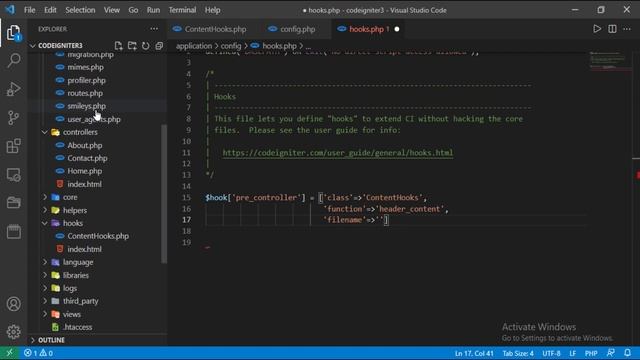
Task: Open notifications bell in status bar
Action: click(627, 353)
